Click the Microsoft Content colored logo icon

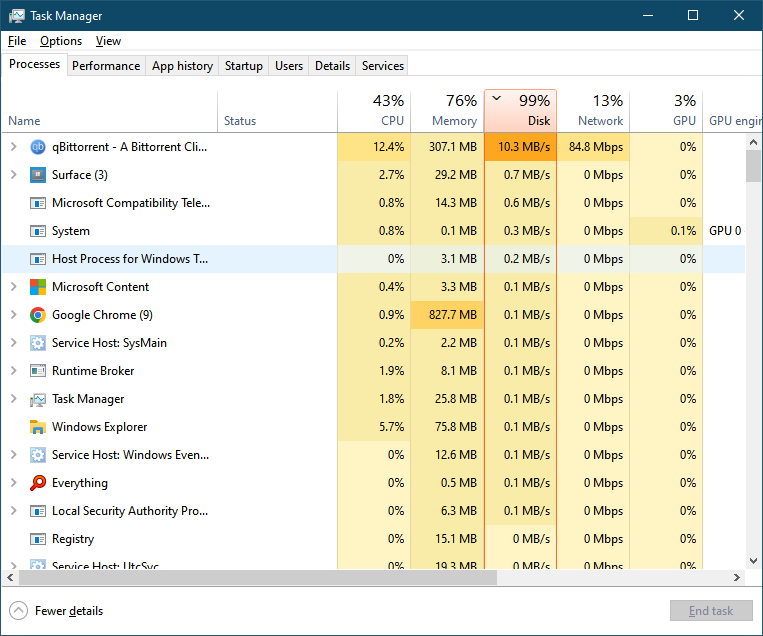[38, 287]
